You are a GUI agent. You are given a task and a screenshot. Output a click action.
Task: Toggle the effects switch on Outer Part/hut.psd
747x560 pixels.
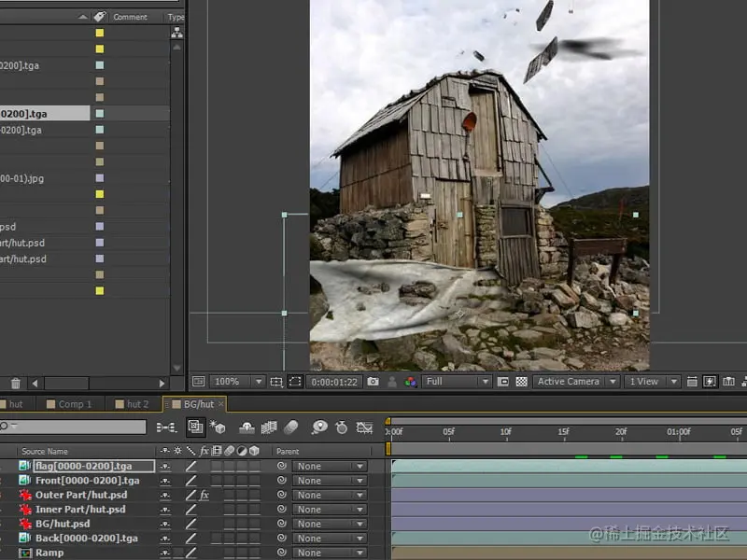[x=204, y=496]
